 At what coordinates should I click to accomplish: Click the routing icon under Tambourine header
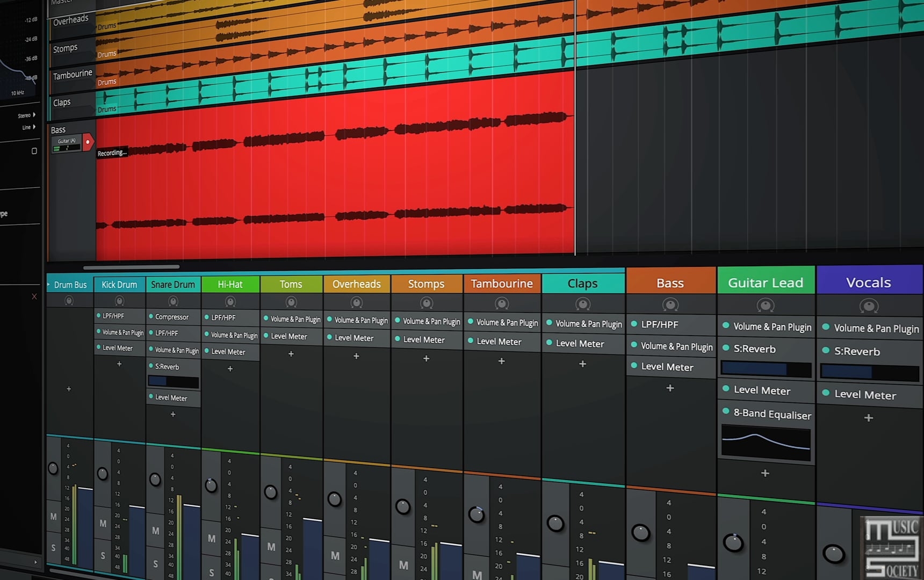pos(502,304)
